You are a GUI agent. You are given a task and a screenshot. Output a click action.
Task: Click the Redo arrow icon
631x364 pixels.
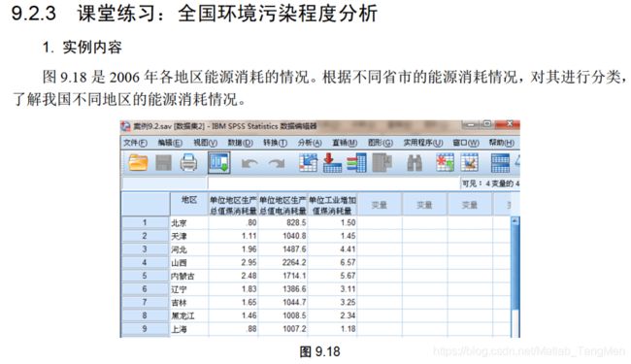[277, 163]
